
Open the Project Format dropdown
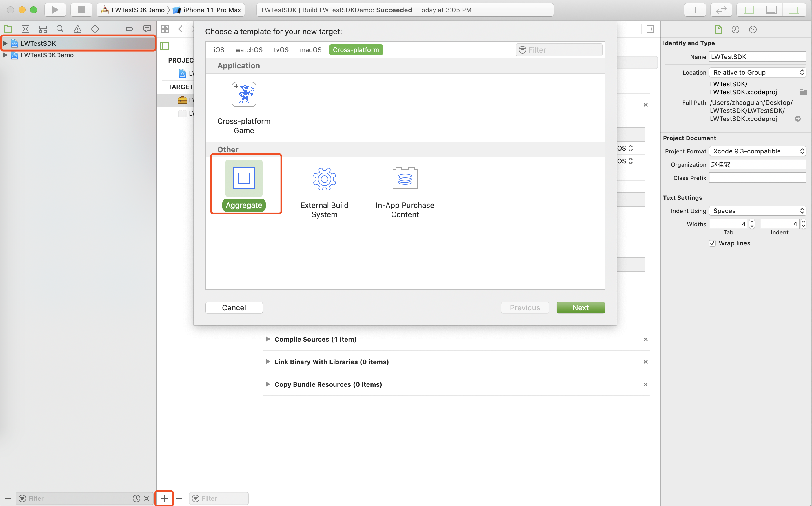pyautogui.click(x=758, y=151)
